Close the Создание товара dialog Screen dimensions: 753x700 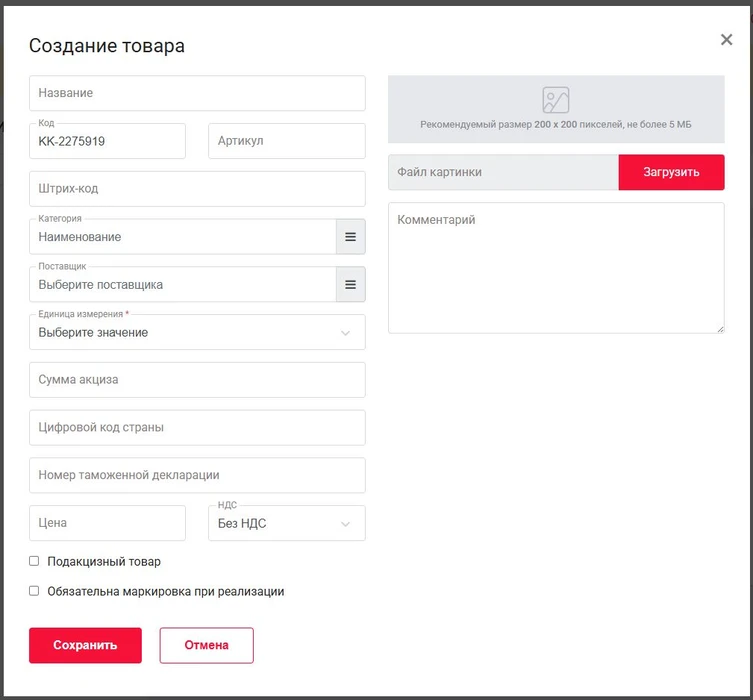point(726,40)
